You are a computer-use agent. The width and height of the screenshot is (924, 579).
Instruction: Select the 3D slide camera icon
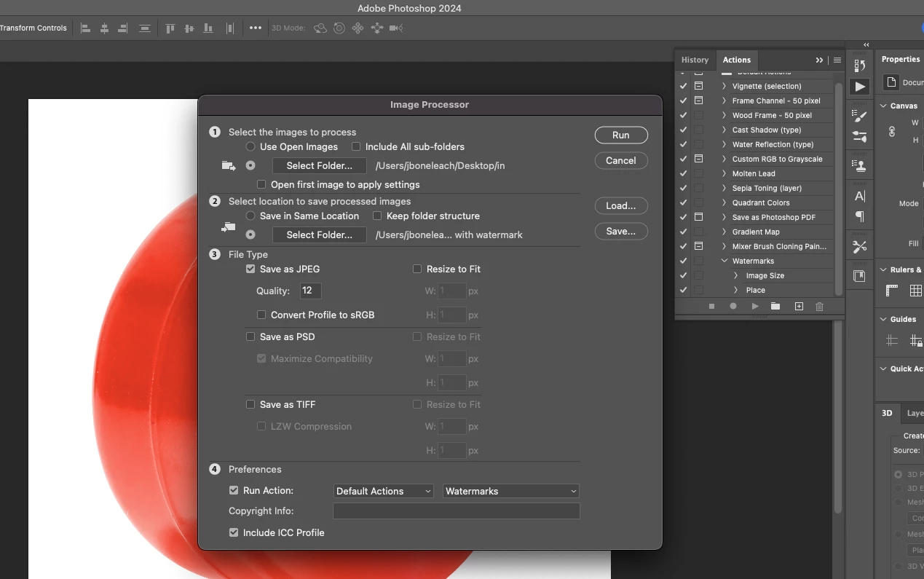tap(377, 28)
